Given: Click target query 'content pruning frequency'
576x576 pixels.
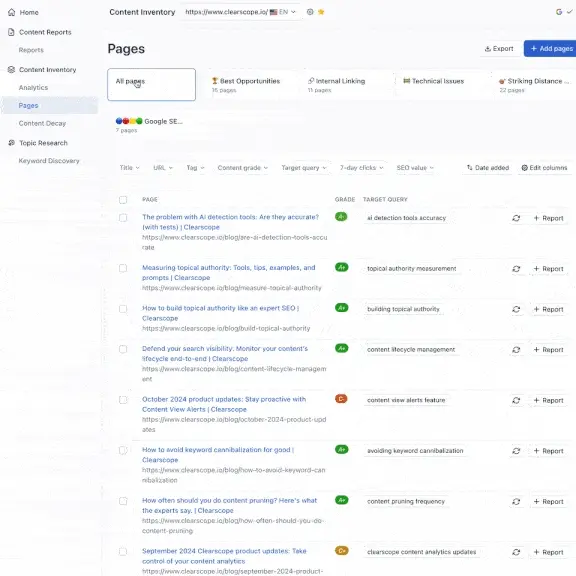Looking at the screenshot, I should [x=406, y=501].
